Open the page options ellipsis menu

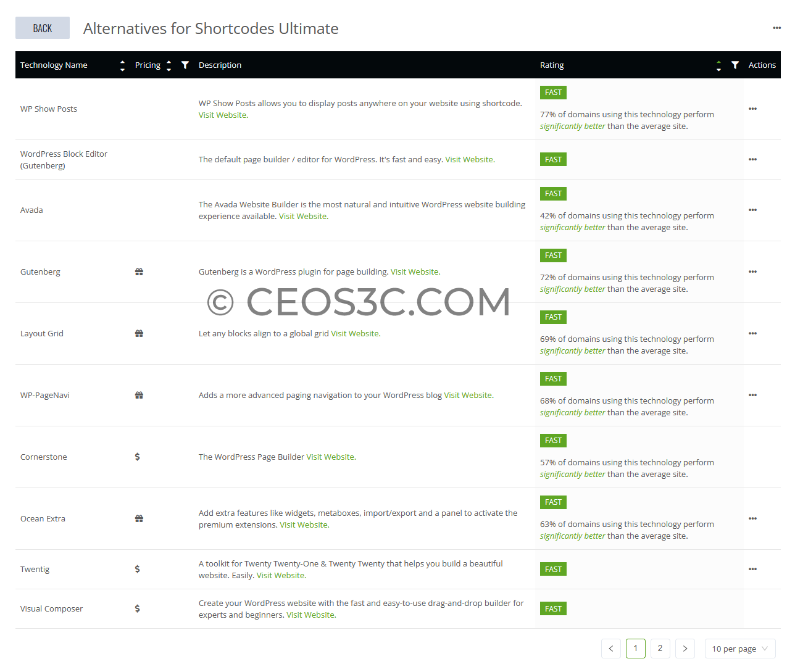(x=776, y=28)
